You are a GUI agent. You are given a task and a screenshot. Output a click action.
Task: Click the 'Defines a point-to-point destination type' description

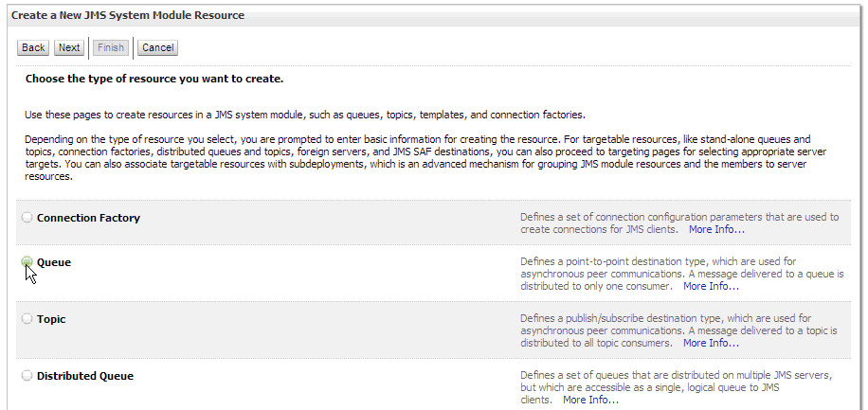pyautogui.click(x=682, y=274)
